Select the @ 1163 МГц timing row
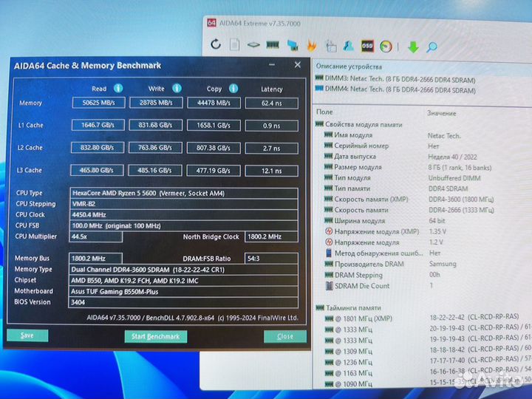Image resolution: width=532 pixels, height=399 pixels. click(428, 373)
